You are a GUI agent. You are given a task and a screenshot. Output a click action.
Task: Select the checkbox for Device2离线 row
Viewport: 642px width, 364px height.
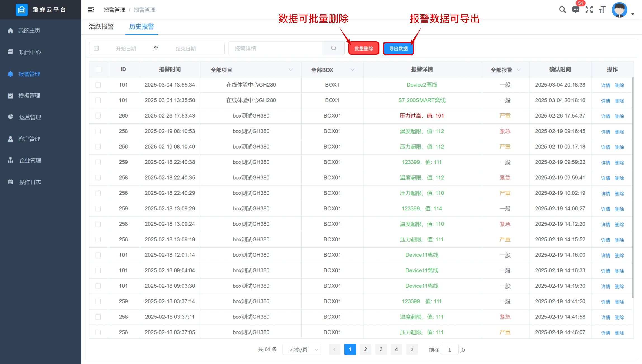tap(98, 85)
